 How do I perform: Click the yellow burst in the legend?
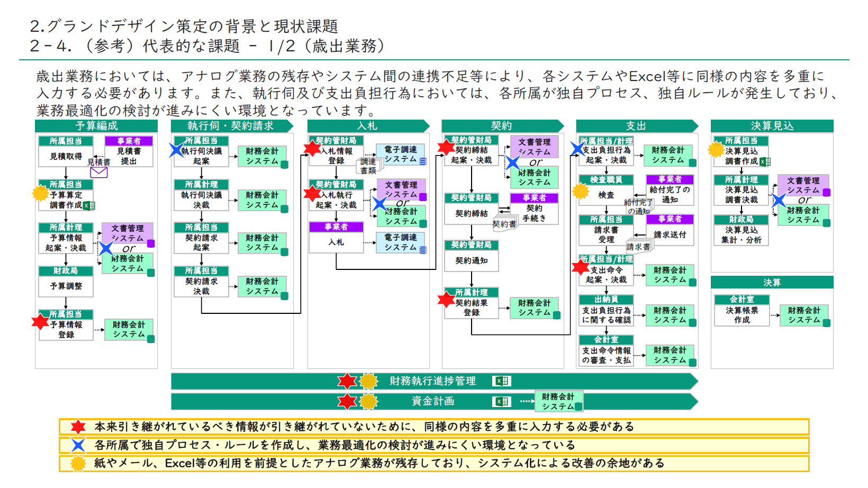[x=78, y=464]
